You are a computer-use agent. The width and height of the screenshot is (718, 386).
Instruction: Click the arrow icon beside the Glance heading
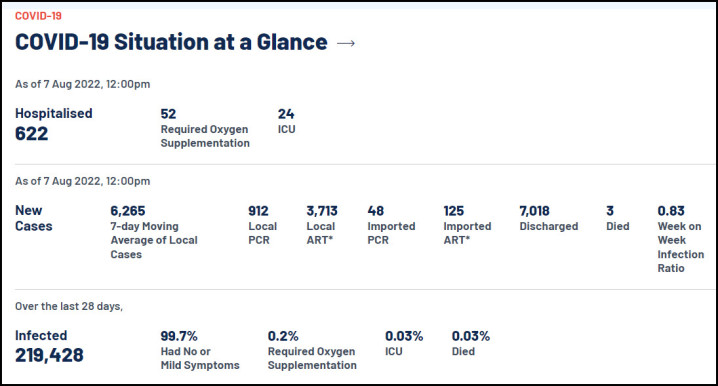pyautogui.click(x=346, y=43)
